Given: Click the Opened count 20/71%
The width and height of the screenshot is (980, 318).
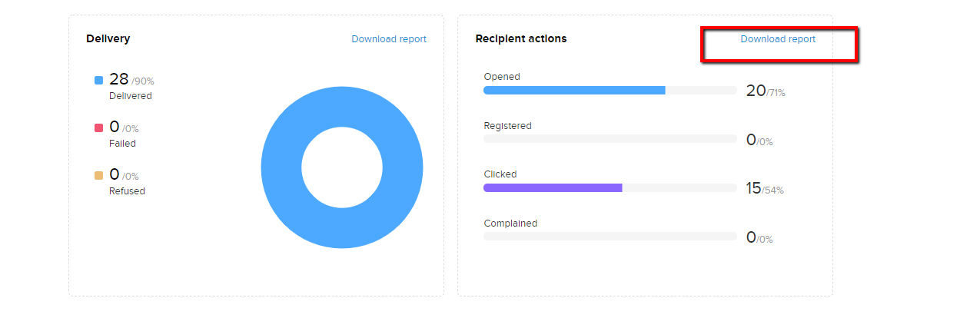Looking at the screenshot, I should click(x=766, y=91).
